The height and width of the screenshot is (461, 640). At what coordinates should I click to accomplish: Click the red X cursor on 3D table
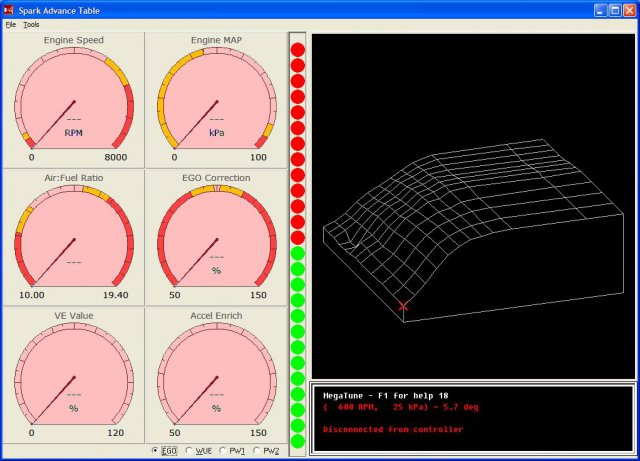[403, 306]
